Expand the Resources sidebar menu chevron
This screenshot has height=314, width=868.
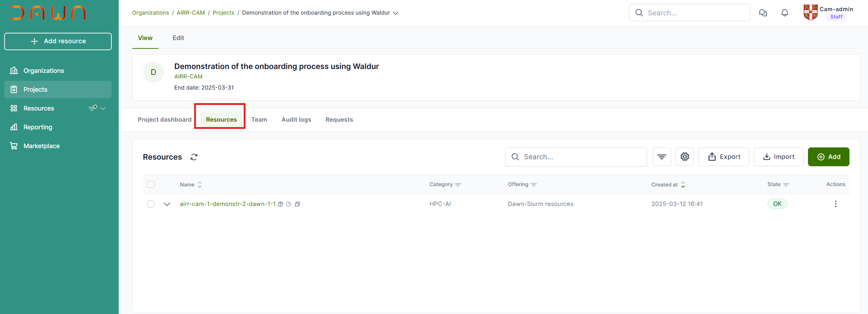tap(103, 108)
